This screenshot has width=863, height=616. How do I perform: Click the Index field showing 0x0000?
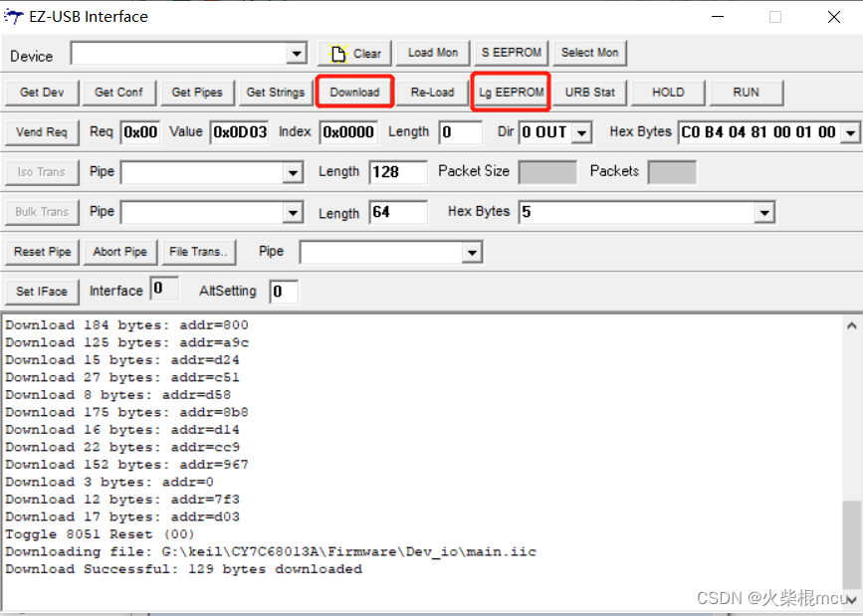(x=348, y=132)
